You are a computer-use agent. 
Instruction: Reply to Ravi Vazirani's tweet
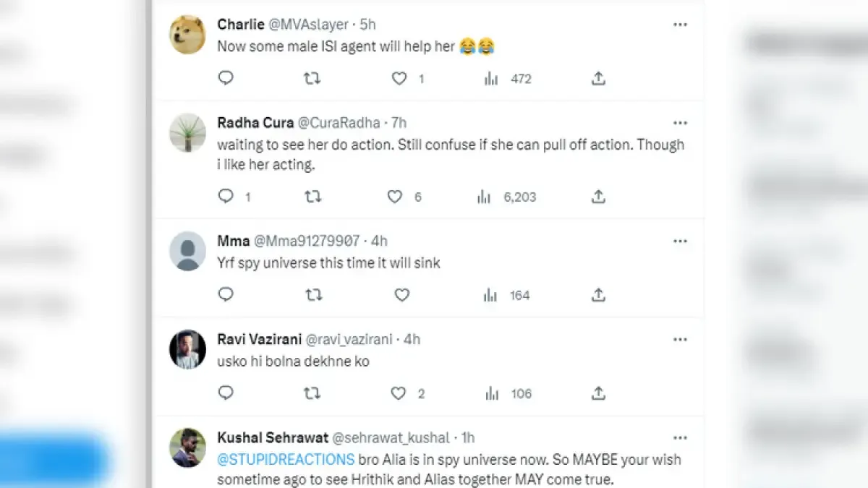226,393
